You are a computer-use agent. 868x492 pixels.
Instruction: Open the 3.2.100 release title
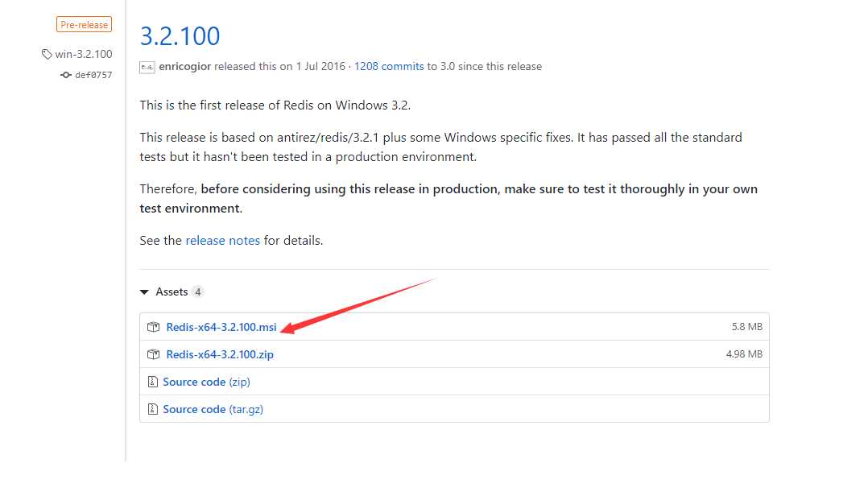coord(180,36)
